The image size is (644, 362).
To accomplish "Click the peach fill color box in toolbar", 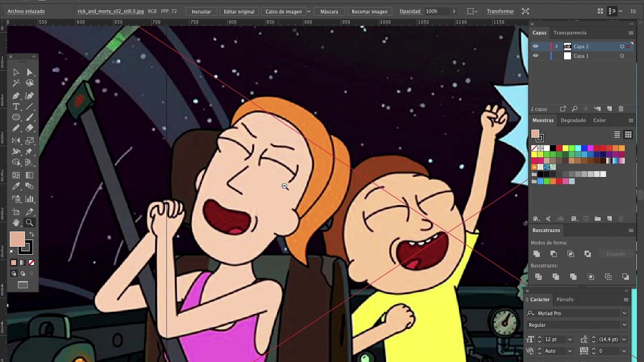I will coord(17,239).
